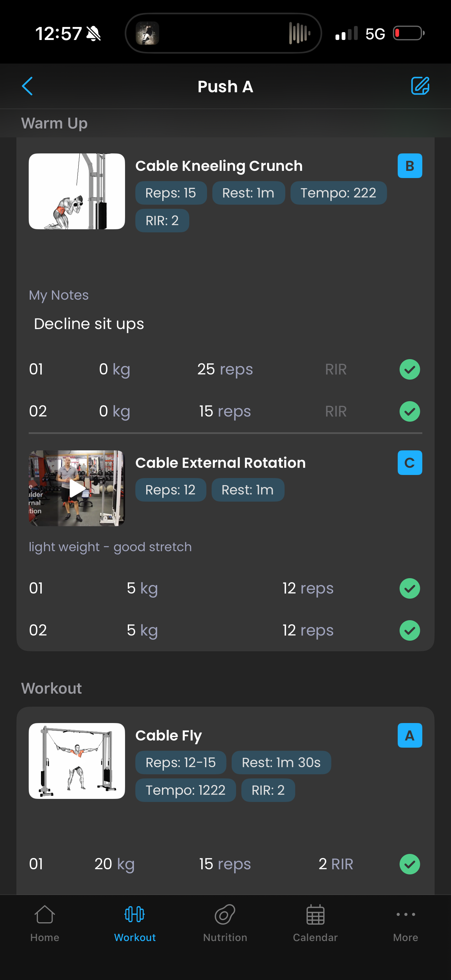451x980 pixels.
Task: Tap the blue A badge on Cable Fly
Action: pyautogui.click(x=410, y=735)
